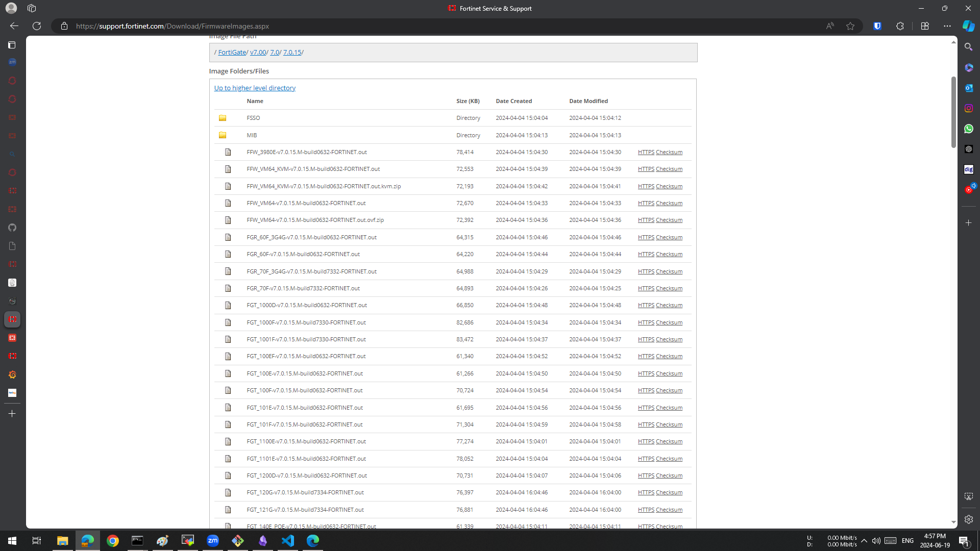Reload the page with the refresh icon
Screen dimensions: 980x551
tap(37, 26)
